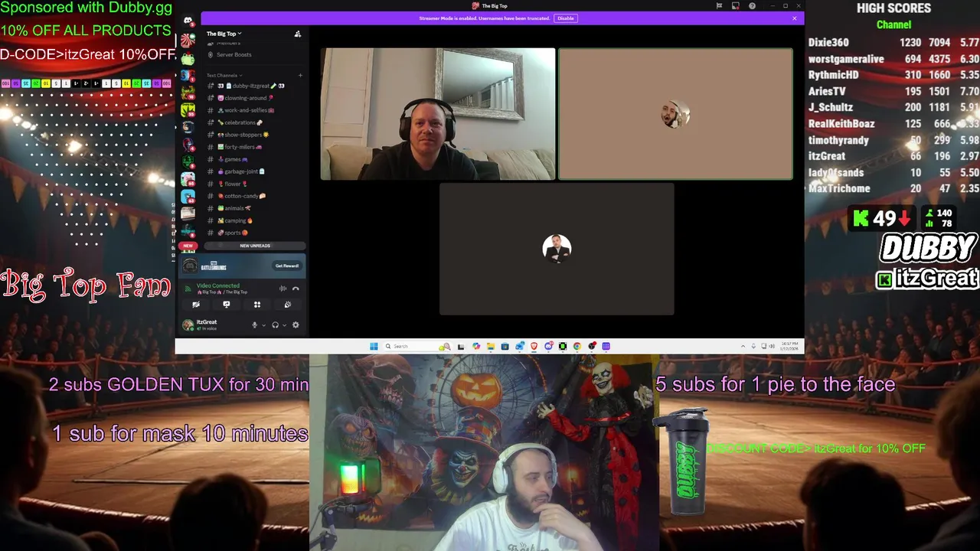The image size is (980, 551).
Task: Toggle camera off in voice panel
Action: click(196, 305)
